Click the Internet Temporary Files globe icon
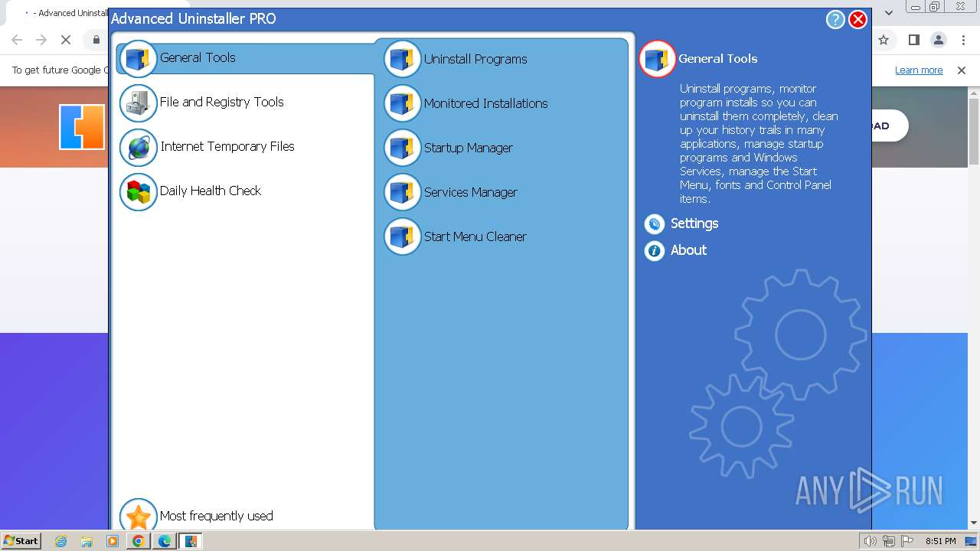Viewport: 980px width, 551px height. point(139,147)
